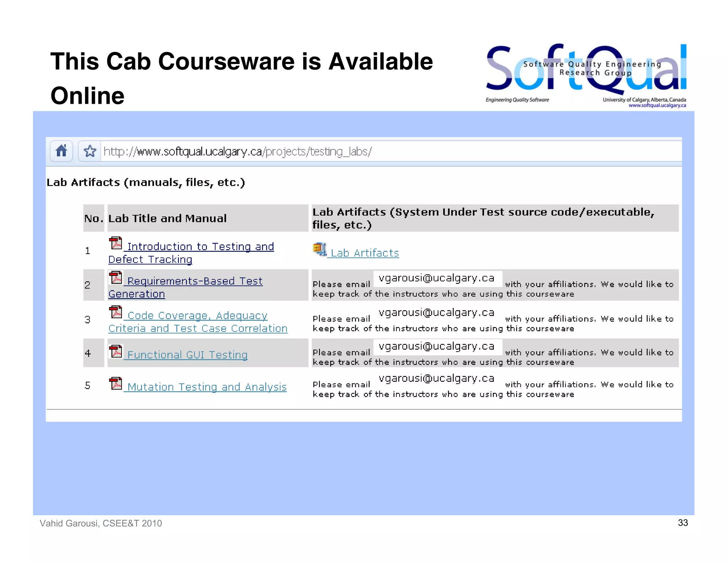This screenshot has height=562, width=728.
Task: Open PDF icon for Functional GUI Testing
Action: (116, 352)
